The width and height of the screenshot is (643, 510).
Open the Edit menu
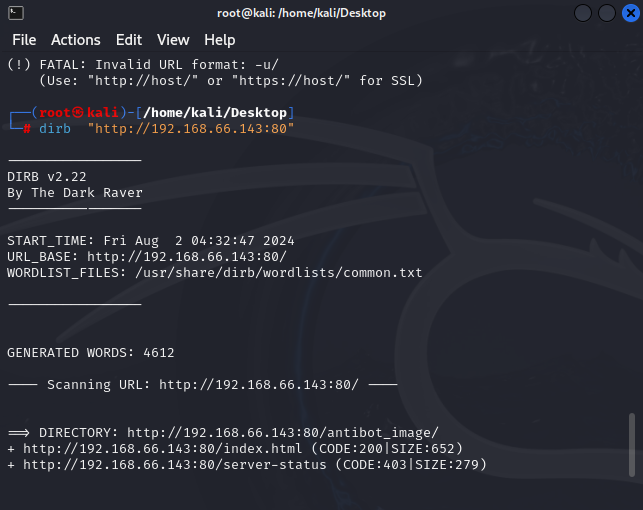(x=129, y=40)
